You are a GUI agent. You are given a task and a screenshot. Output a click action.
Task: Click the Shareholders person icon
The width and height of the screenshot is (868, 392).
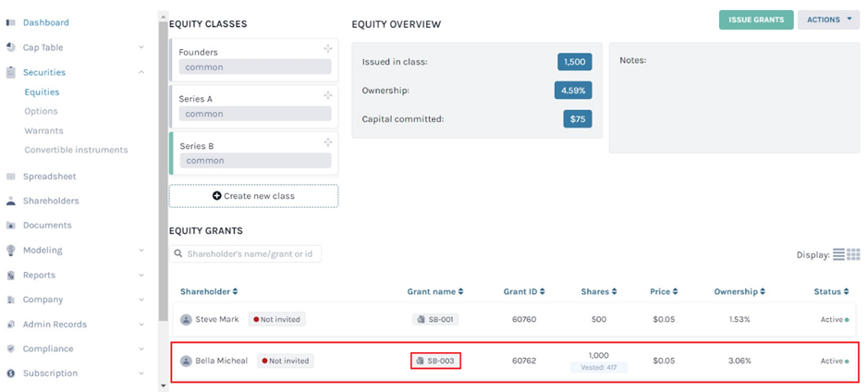pyautogui.click(x=11, y=201)
